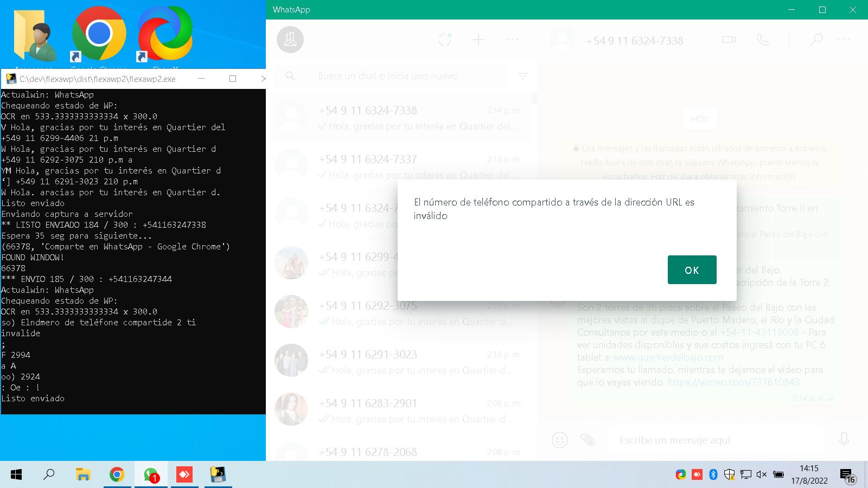Click the 'Escribe un mensaje aquí' field
868x488 pixels.
[x=716, y=440]
